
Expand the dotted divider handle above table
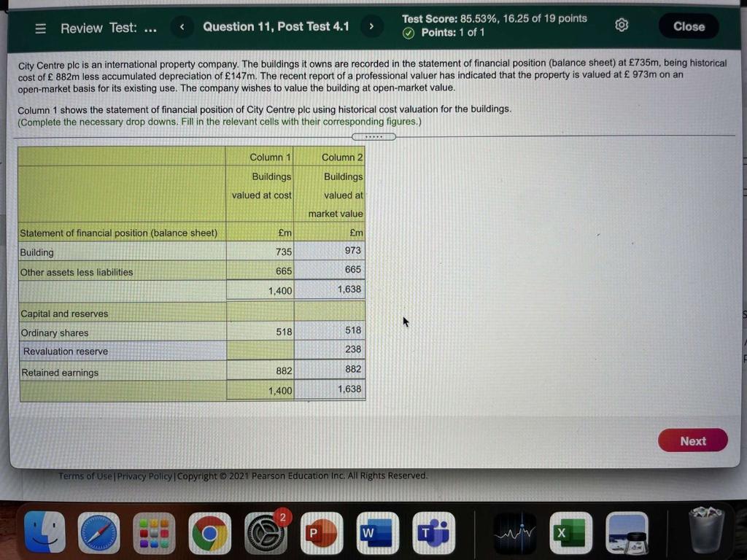click(x=373, y=137)
